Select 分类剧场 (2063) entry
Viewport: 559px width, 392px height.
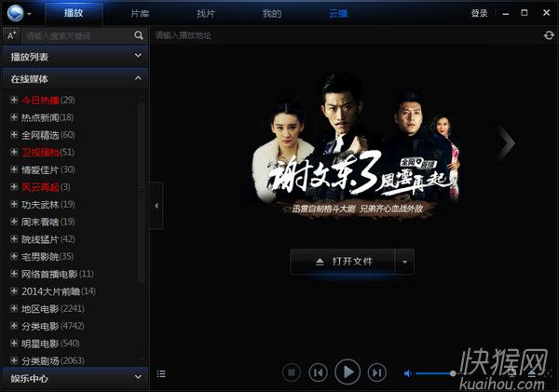tap(53, 360)
